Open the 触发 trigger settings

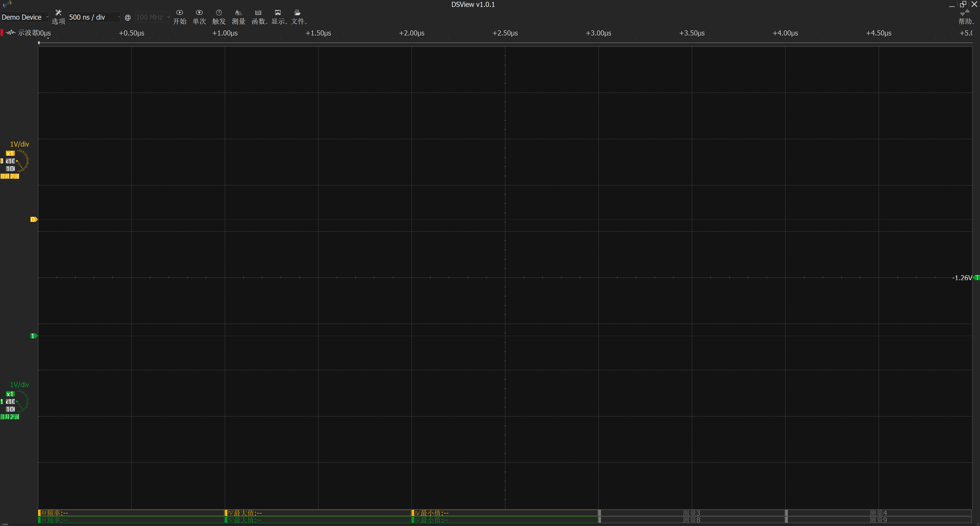(x=219, y=17)
